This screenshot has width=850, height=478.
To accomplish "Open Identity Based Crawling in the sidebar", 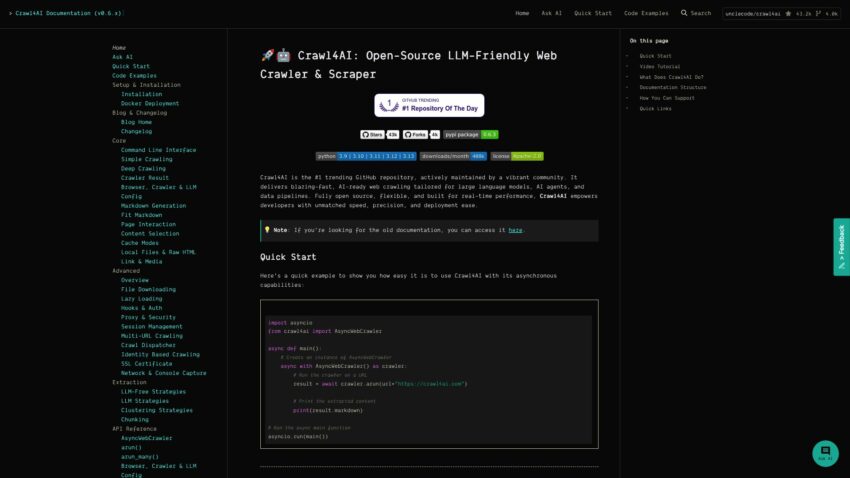I will click(160, 354).
